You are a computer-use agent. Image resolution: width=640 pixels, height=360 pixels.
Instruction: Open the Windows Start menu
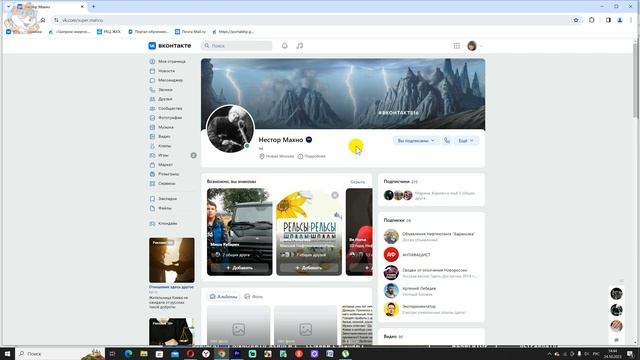pos(7,353)
